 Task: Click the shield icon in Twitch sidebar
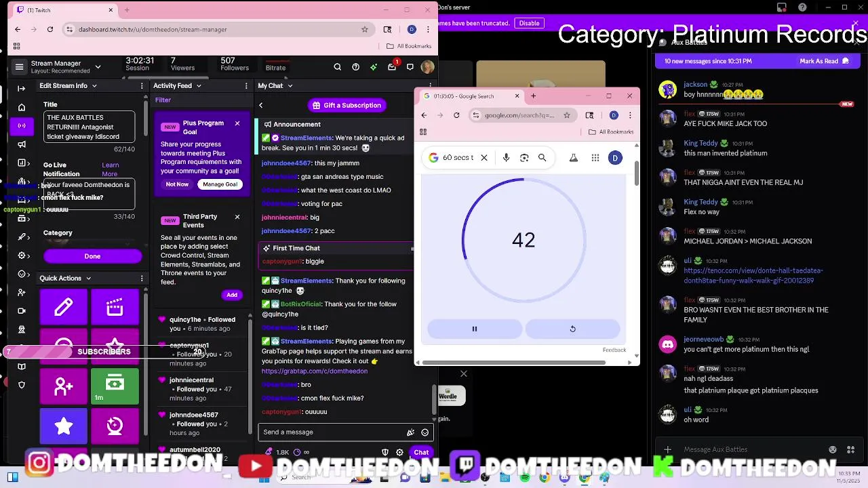[x=21, y=385]
